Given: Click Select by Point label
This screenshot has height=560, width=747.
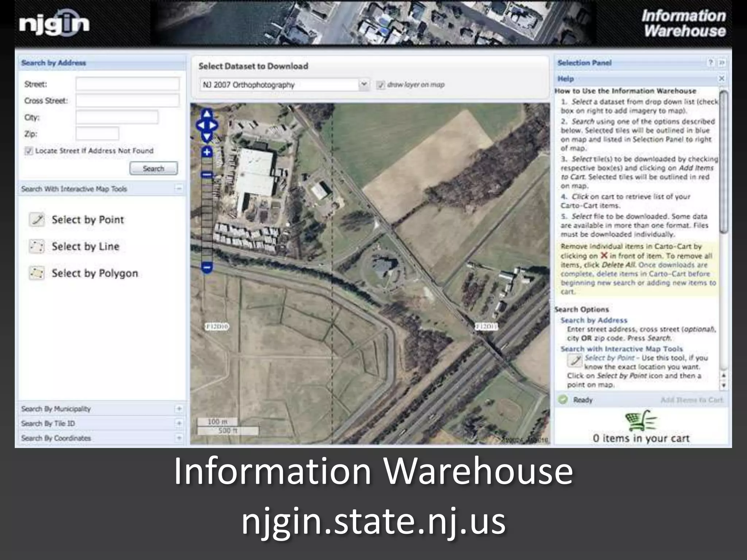Looking at the screenshot, I should pos(88,220).
